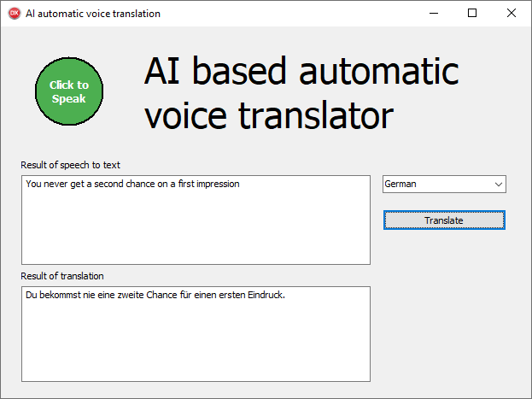This screenshot has height=399, width=532.
Task: Click the English sentence in the speech box
Action: [132, 184]
